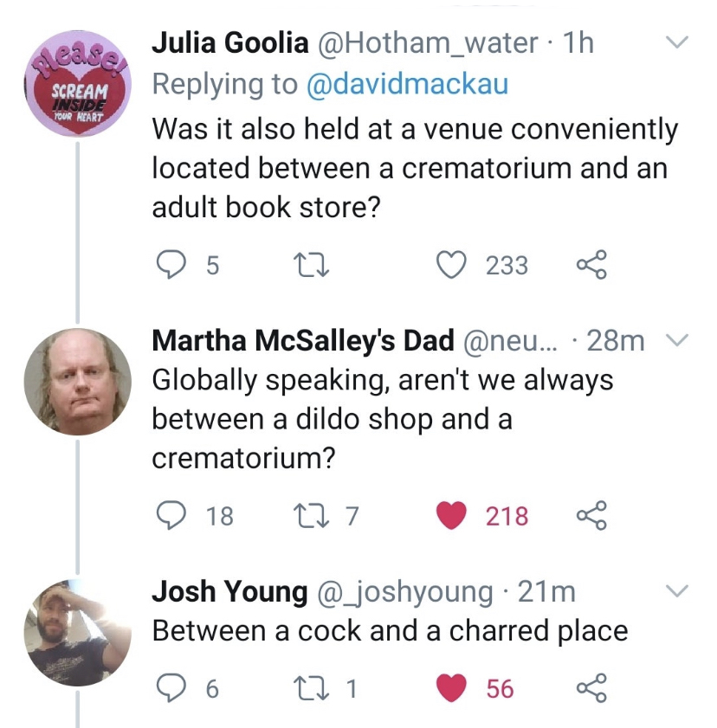Open replies on Martha McSalley's Dad tweet

click(x=171, y=515)
